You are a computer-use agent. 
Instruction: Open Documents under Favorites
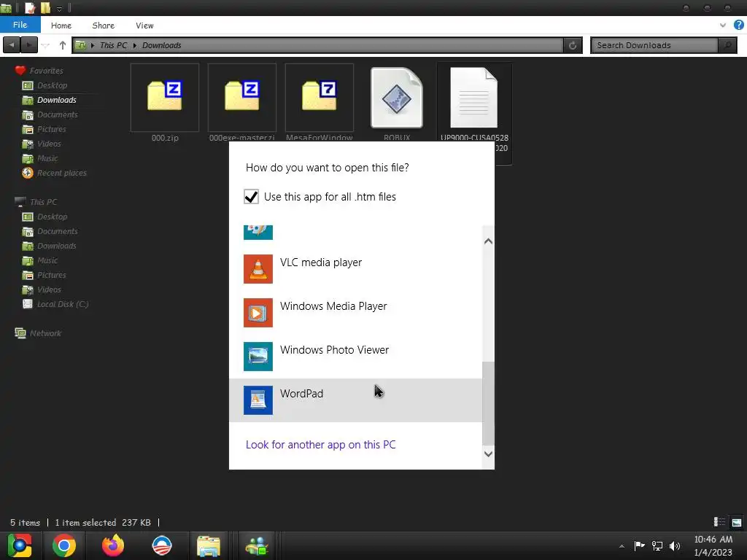point(57,114)
